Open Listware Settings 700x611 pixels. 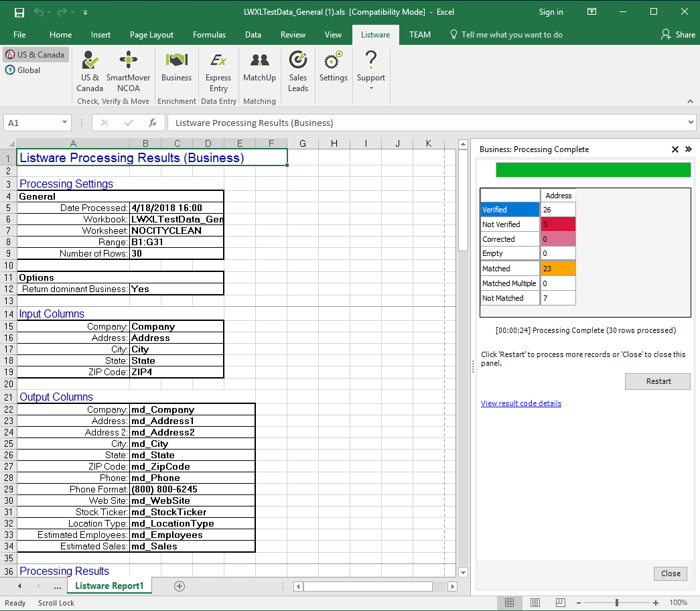tap(333, 67)
